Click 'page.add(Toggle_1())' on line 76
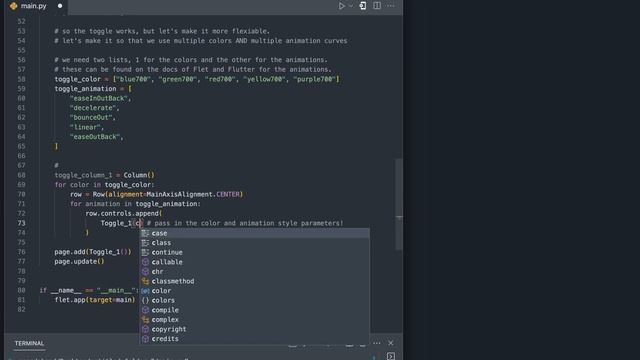Screen dimensions: 640x360 pyautogui.click(x=93, y=252)
